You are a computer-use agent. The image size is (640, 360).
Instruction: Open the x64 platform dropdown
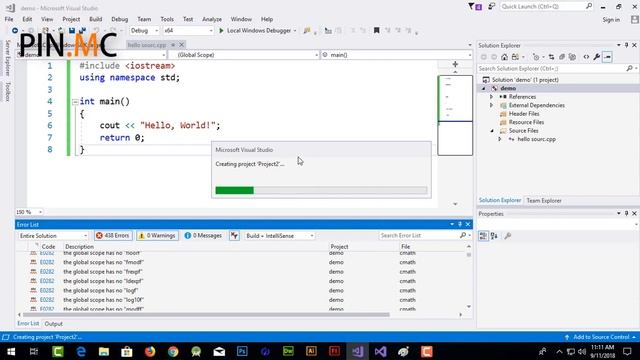(x=188, y=31)
